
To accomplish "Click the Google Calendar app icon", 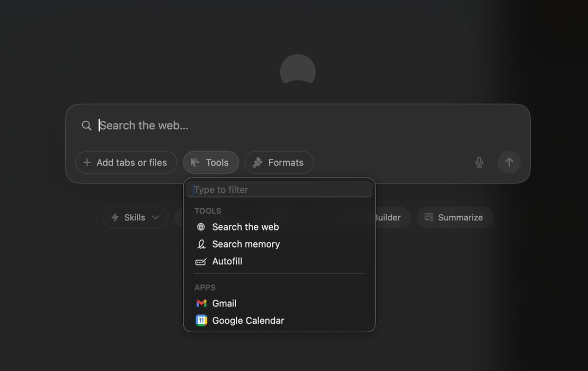I will point(201,321).
